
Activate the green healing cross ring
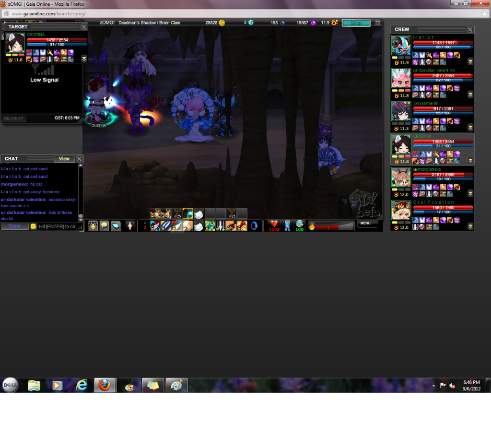point(210,226)
